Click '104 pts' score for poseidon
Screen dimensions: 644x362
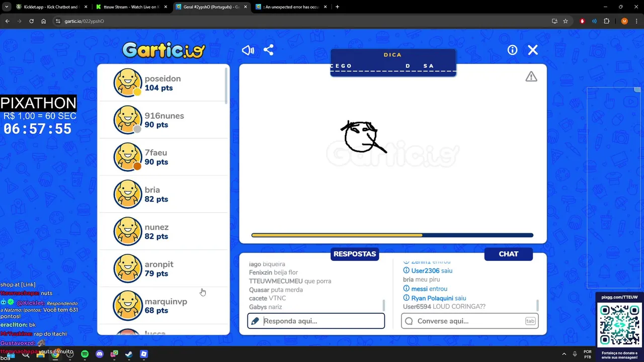click(x=158, y=88)
